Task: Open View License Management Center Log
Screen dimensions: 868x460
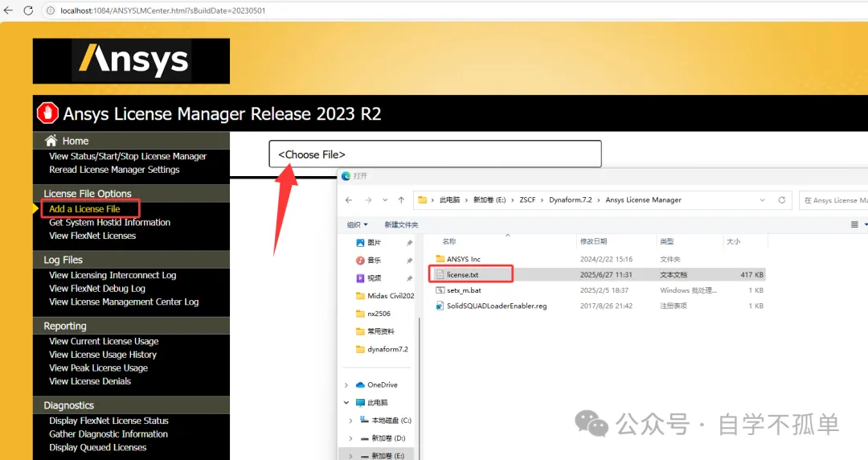Action: click(x=124, y=302)
